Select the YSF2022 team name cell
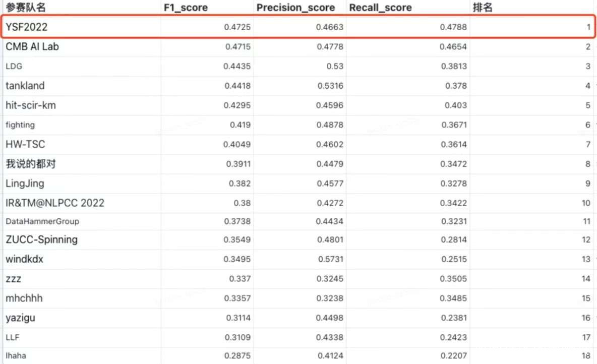The image size is (597, 364). tap(26, 27)
